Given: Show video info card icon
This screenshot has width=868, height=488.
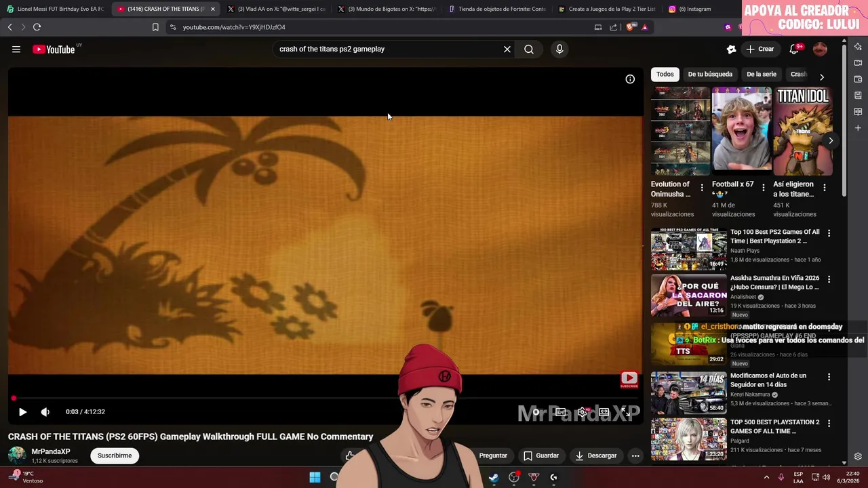Looking at the screenshot, I should 630,79.
